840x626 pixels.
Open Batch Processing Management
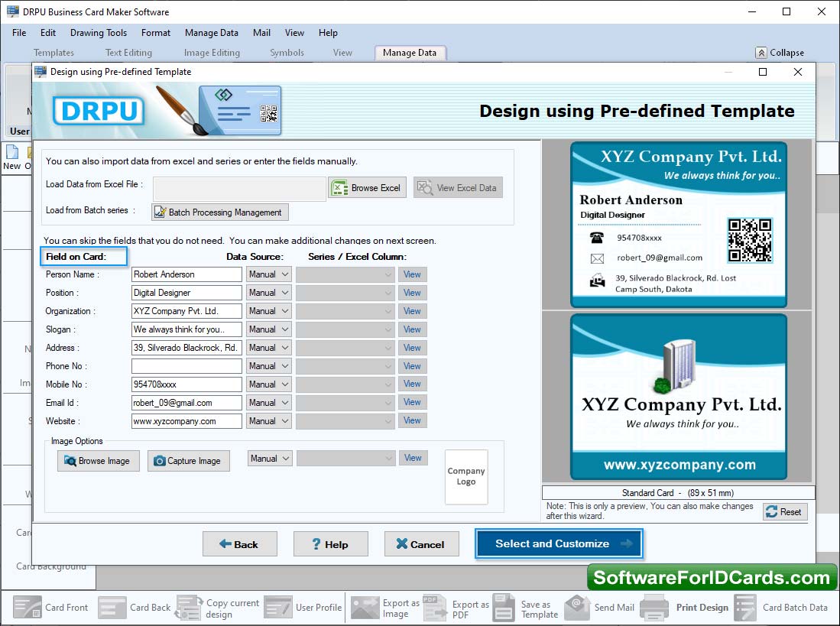coord(220,212)
